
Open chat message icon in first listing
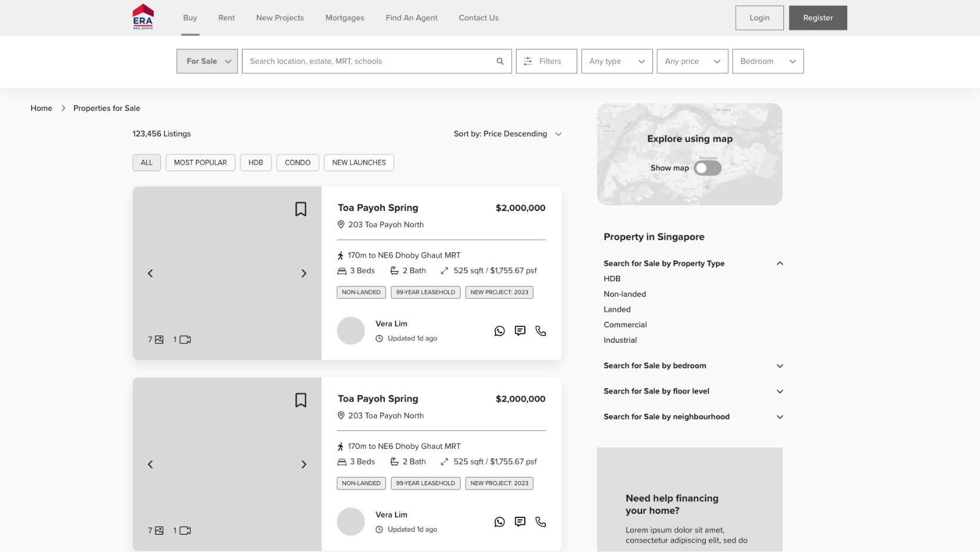pos(520,331)
